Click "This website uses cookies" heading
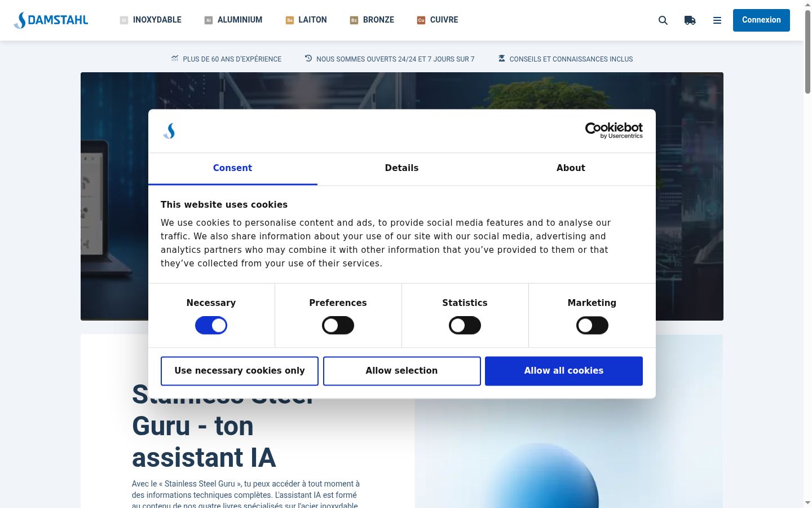812x508 pixels. click(x=224, y=204)
